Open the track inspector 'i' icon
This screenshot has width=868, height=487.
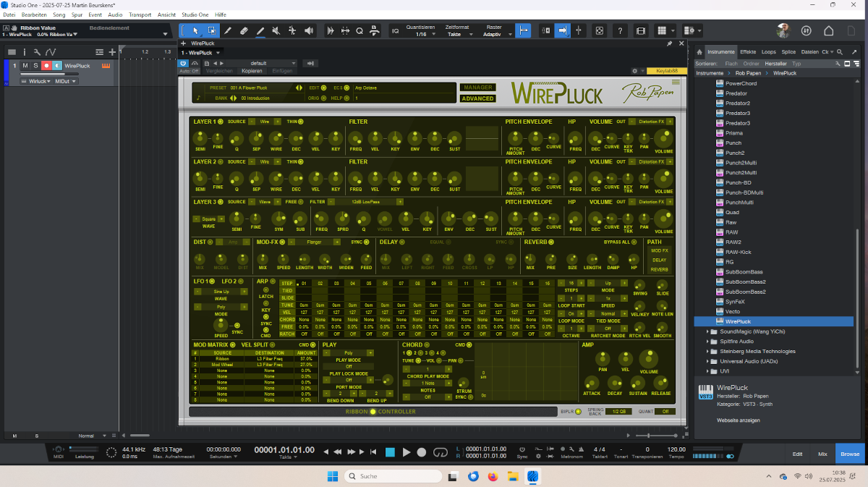coord(25,52)
